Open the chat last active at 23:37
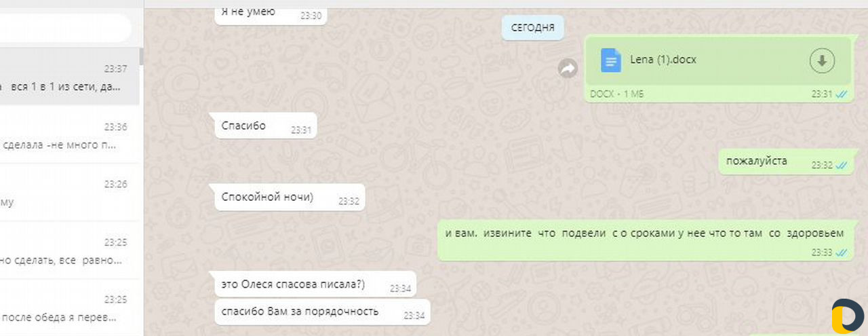 (70, 77)
